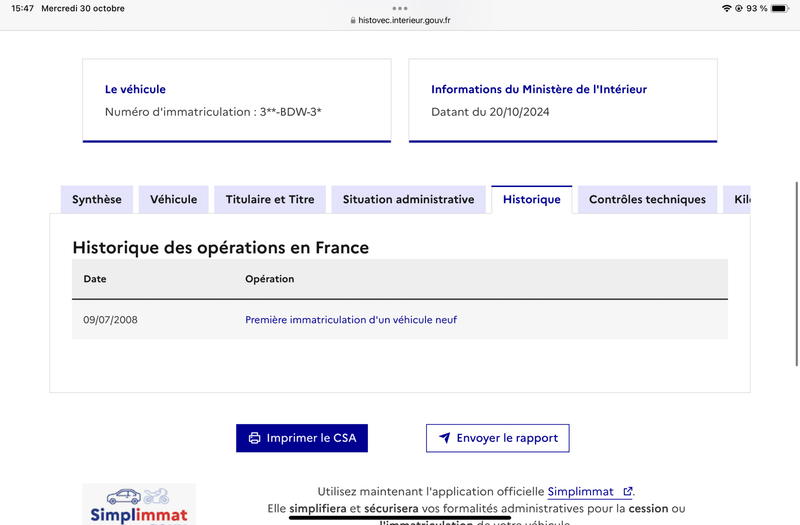Click the Datant du 20/10/2024 text
This screenshot has height=525, width=800.
490,112
